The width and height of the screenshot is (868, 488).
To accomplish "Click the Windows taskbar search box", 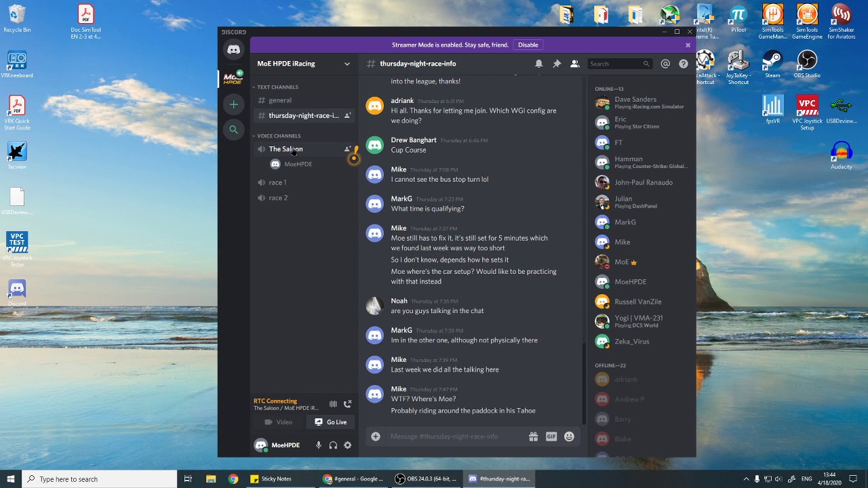I will click(100, 479).
